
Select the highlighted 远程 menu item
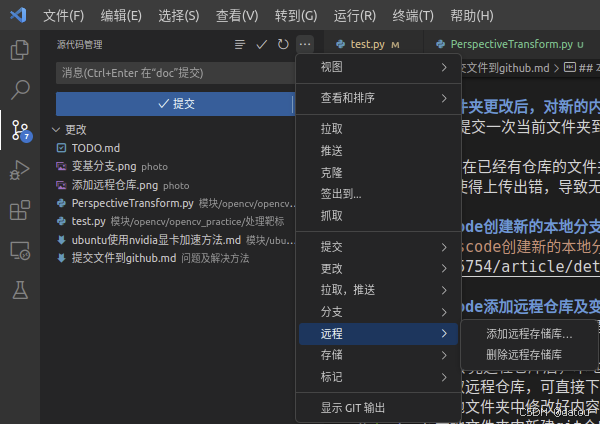coord(378,334)
